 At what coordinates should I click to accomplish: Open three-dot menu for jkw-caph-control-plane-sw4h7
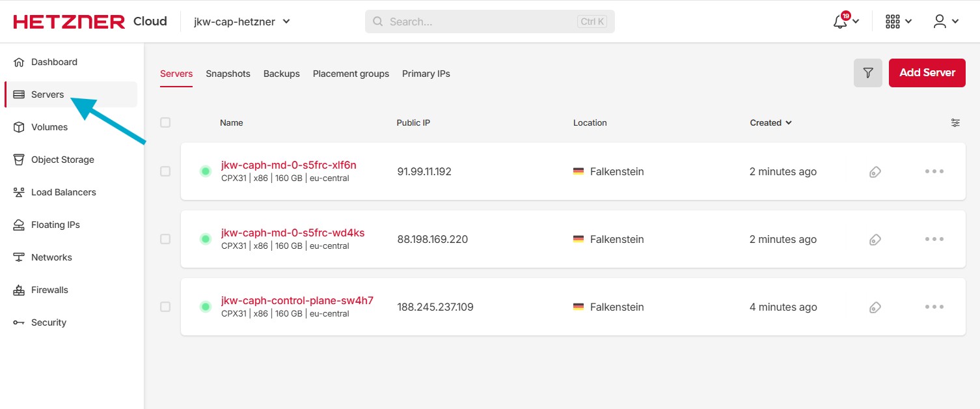(934, 307)
